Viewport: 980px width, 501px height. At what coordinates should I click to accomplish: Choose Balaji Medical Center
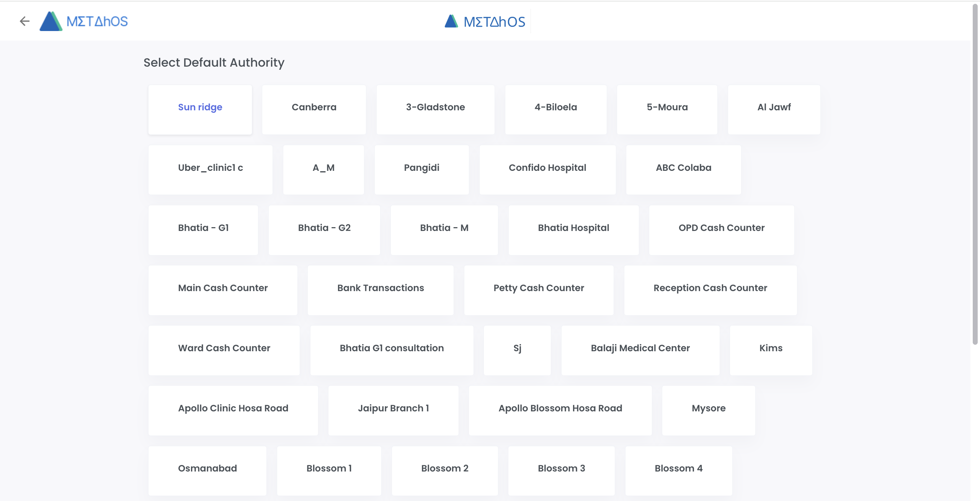point(640,350)
